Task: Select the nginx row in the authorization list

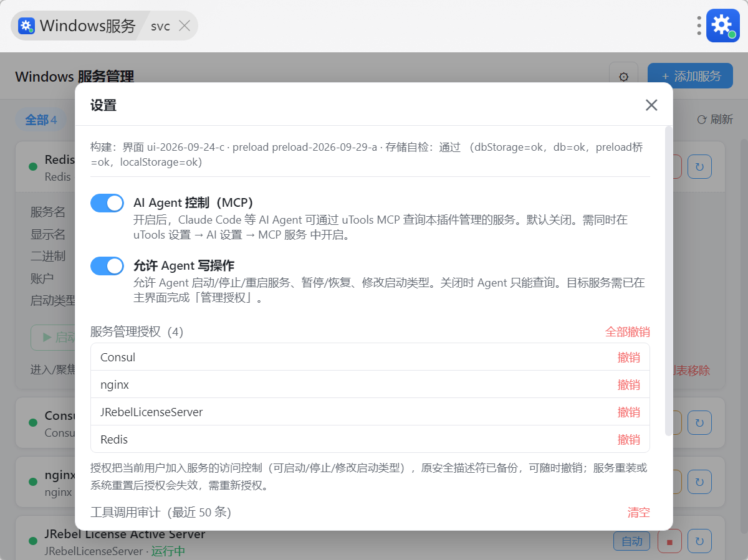Action: tap(370, 384)
